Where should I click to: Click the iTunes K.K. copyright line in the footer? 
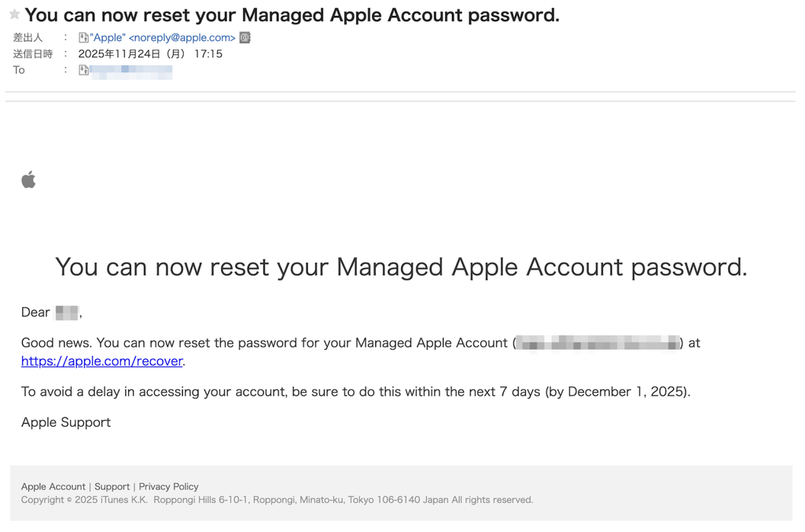277,500
